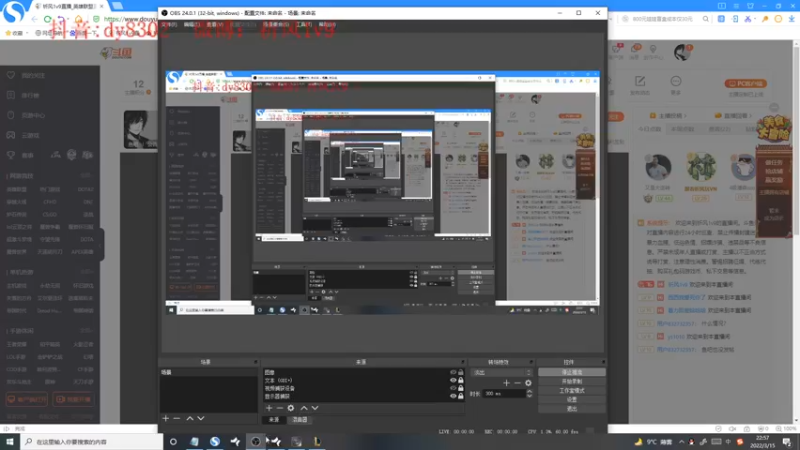Move scene down with arrow icon
The height and width of the screenshot is (450, 800).
click(201, 418)
